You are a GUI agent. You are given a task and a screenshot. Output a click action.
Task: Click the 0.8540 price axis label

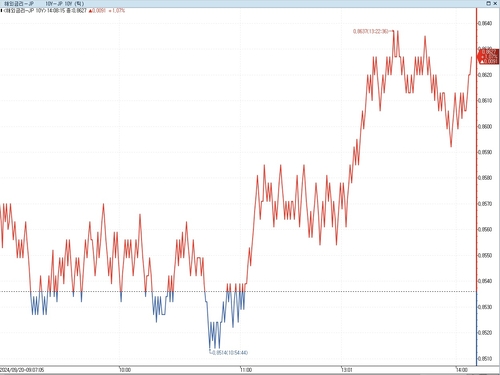click(485, 281)
